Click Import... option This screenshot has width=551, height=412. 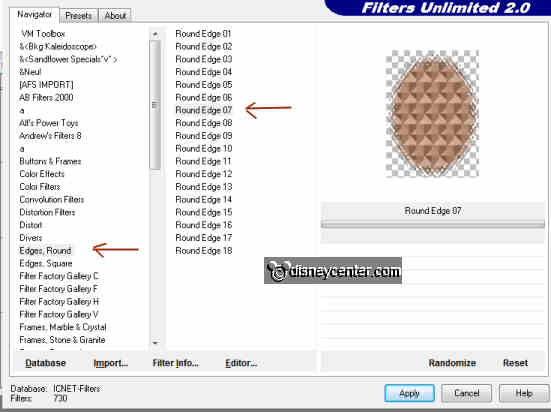coord(110,363)
